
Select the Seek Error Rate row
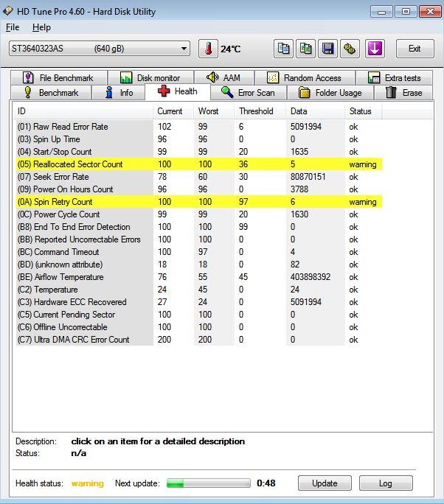pos(199,177)
